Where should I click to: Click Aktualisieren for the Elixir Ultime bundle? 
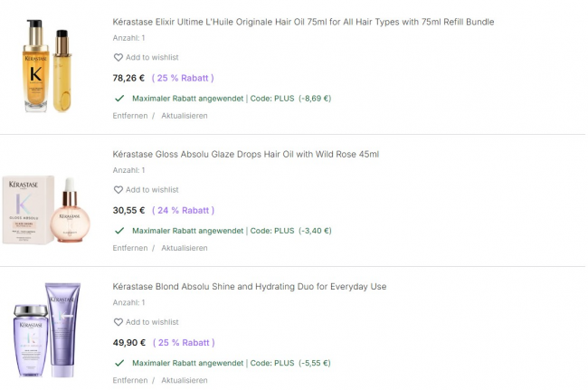pyautogui.click(x=185, y=116)
